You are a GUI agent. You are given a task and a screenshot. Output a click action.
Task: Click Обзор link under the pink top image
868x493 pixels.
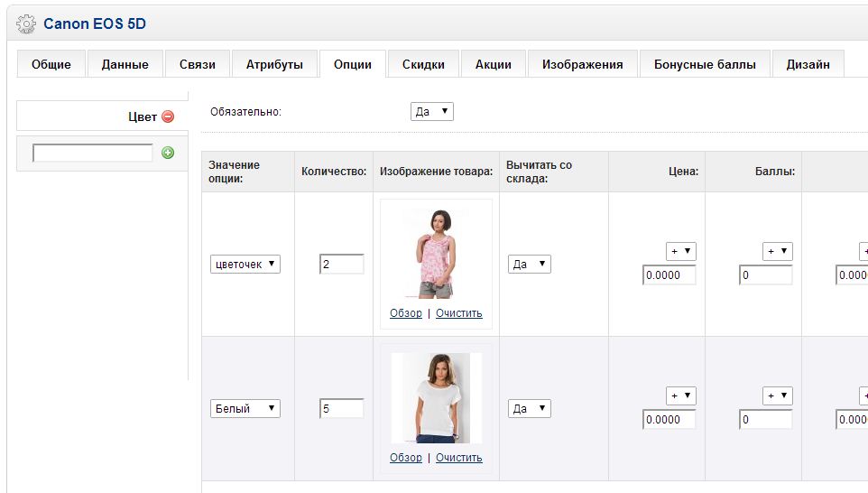(x=406, y=313)
